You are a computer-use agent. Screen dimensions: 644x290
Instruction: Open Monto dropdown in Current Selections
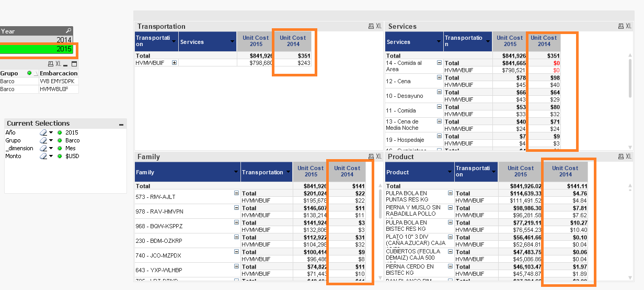click(51, 157)
